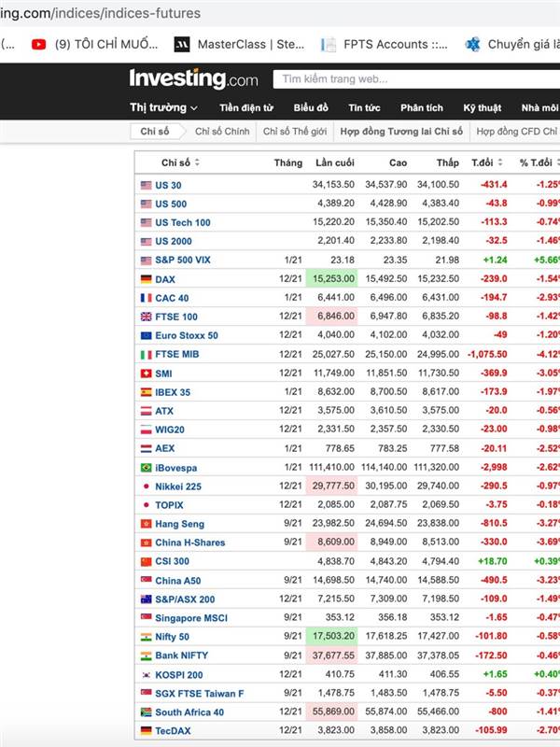This screenshot has height=747, width=560.
Task: Click the Austrian flag beside ATX
Action: (x=147, y=411)
